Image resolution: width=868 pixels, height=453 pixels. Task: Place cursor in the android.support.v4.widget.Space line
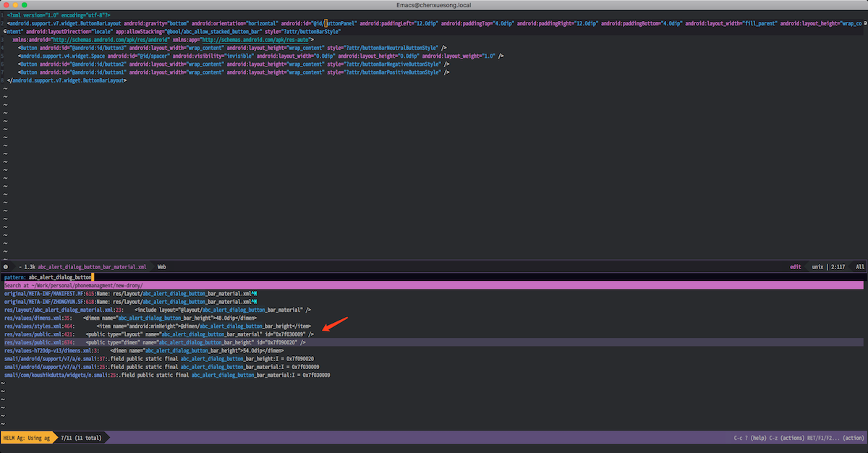[261, 56]
